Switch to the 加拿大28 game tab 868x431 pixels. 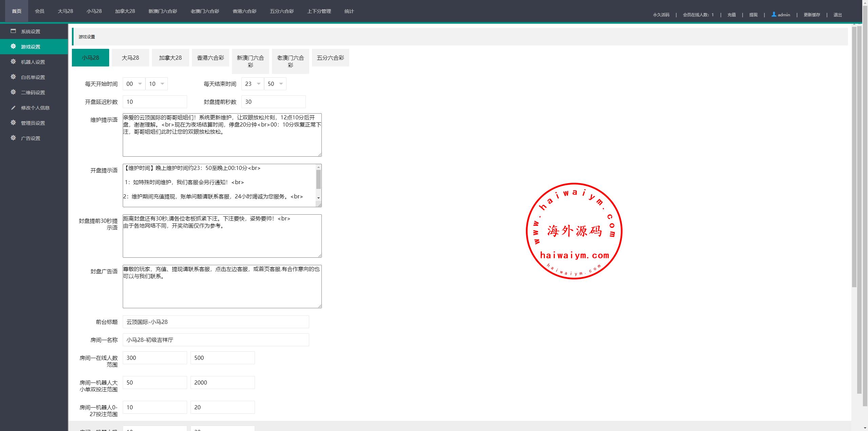[x=170, y=58]
